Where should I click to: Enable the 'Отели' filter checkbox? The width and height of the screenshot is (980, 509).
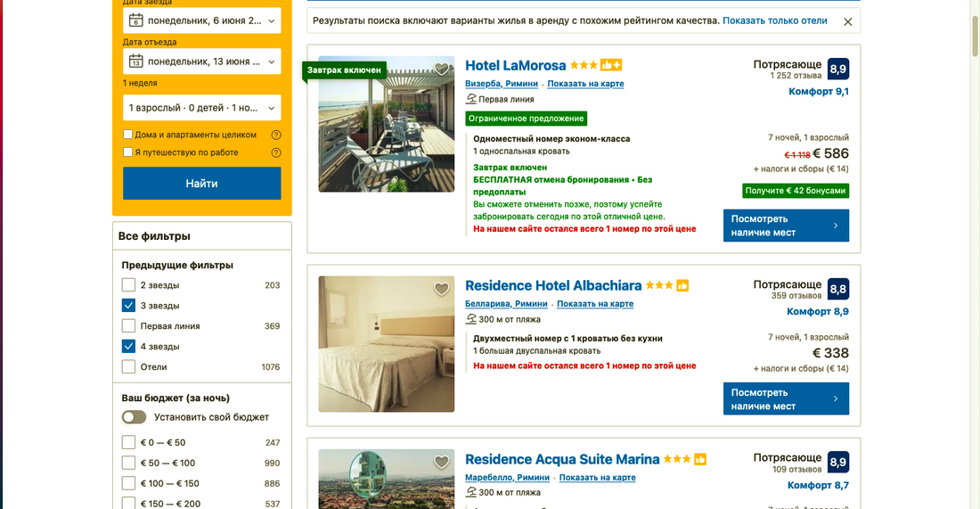pos(128,366)
